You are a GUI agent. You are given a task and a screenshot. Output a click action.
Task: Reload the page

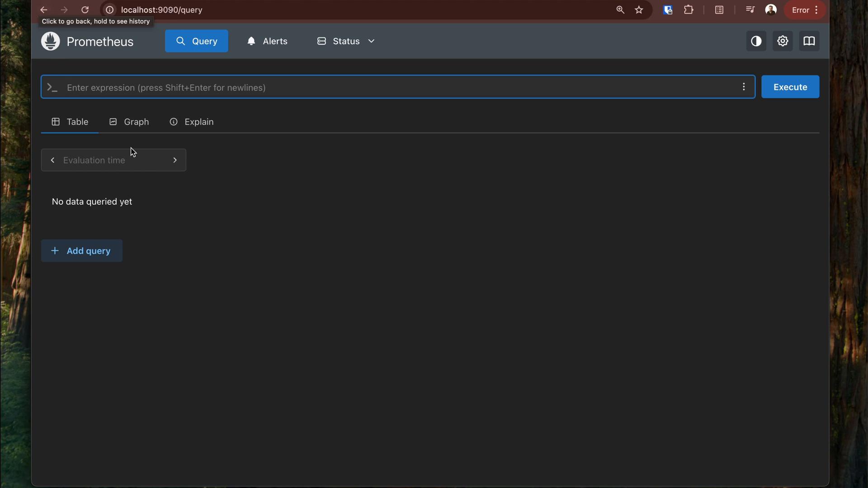pyautogui.click(x=85, y=10)
